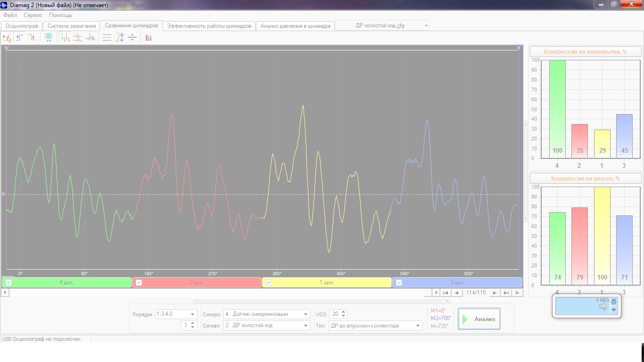The image size is (644, 362).
Task: Increase the УОЗ value stepper
Action: (x=344, y=312)
